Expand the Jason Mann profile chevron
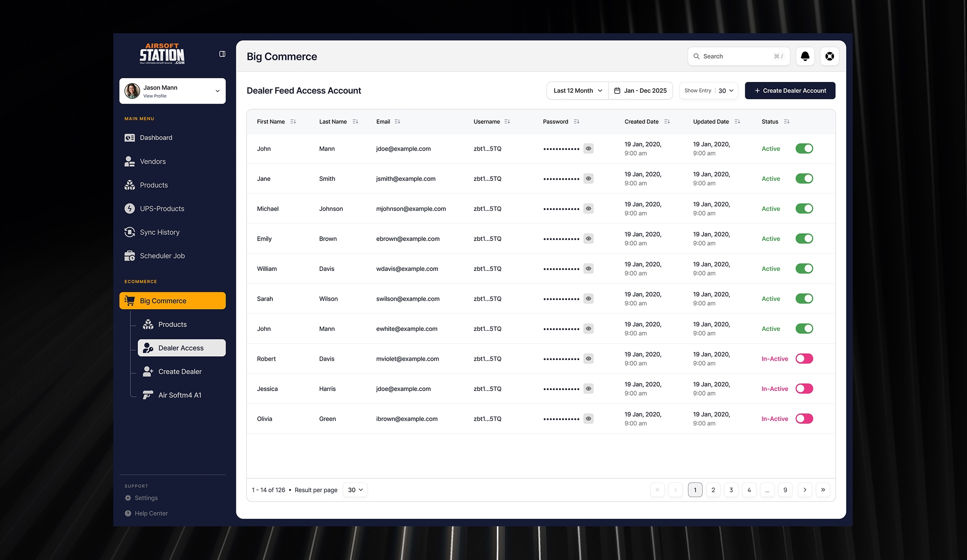967x560 pixels. coord(218,91)
